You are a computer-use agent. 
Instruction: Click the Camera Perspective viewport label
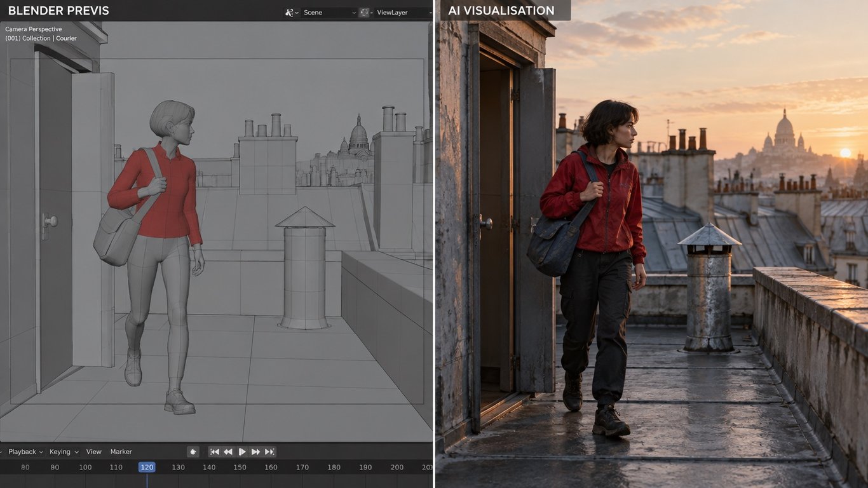[x=34, y=29]
